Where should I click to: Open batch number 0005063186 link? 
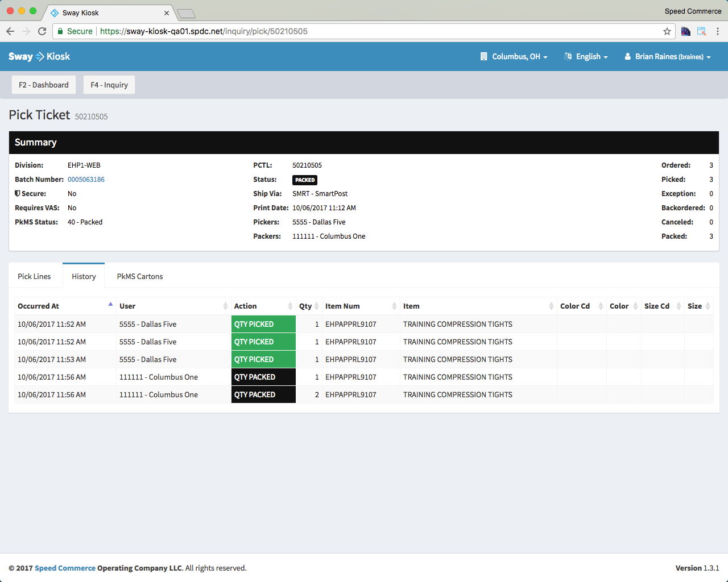[x=86, y=180]
